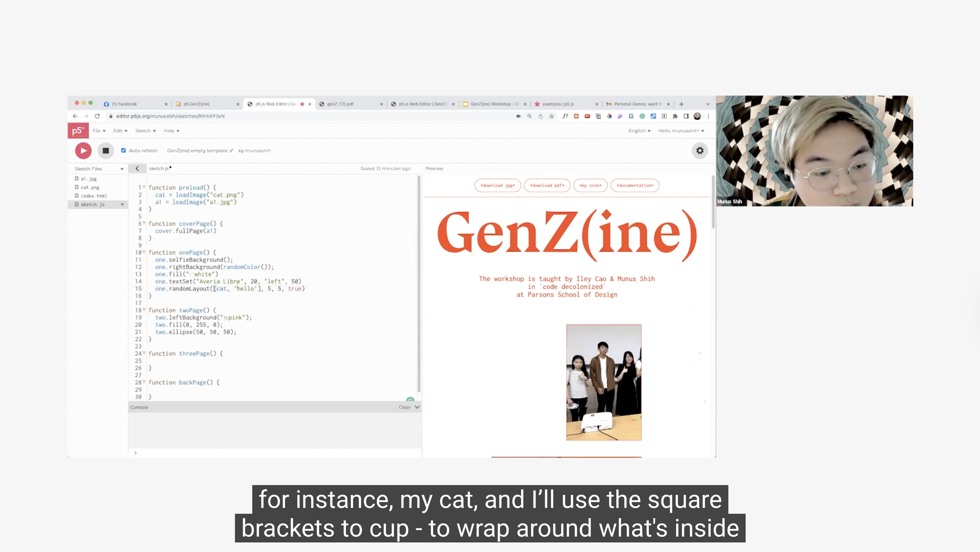Click the p5 logo home icon
The width and height of the screenshot is (980, 552).
[x=78, y=130]
